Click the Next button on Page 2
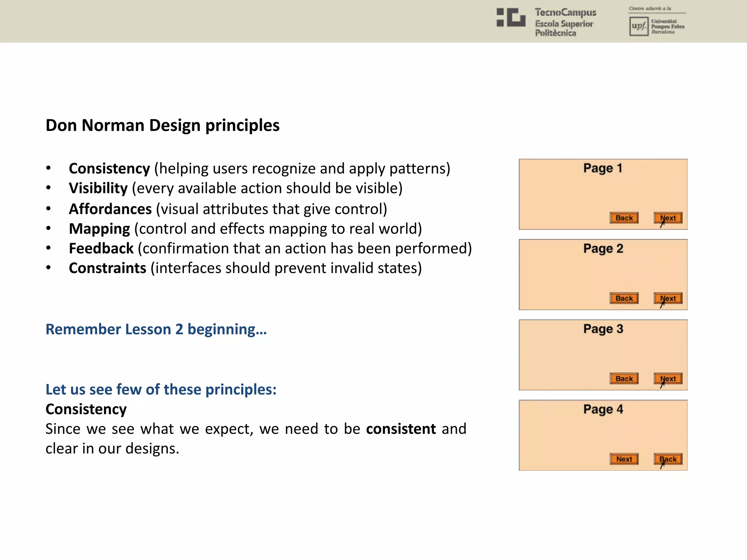Viewport: 747px width, 560px height. point(668,298)
